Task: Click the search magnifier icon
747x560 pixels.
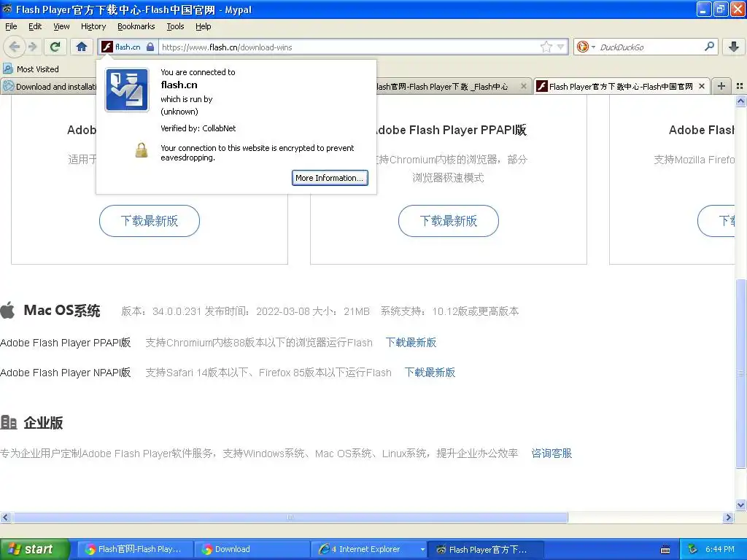Action: coord(709,46)
